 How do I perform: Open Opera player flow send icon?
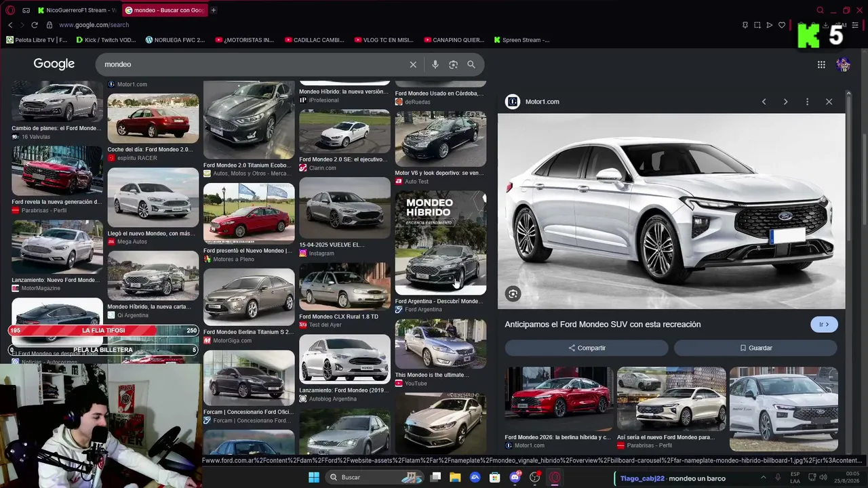pyautogui.click(x=770, y=25)
